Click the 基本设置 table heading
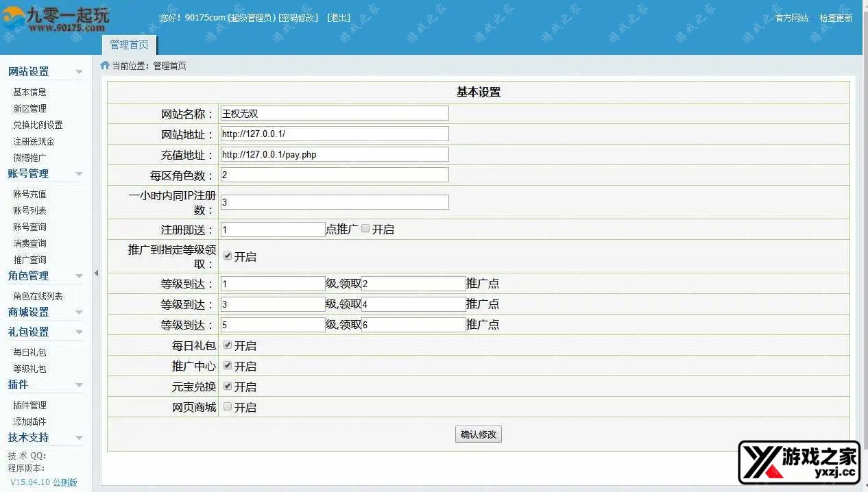Image resolution: width=868 pixels, height=492 pixels. click(x=479, y=92)
